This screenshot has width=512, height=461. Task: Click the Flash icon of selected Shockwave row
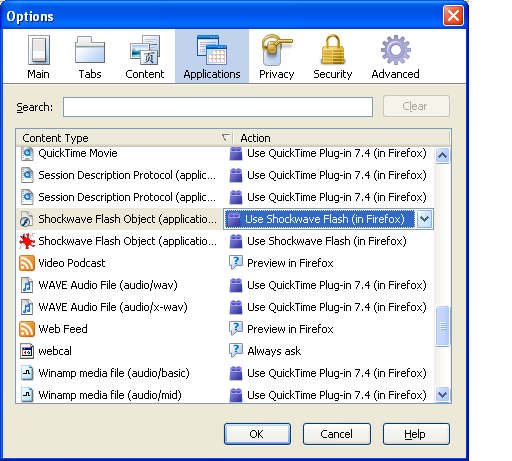click(x=26, y=219)
